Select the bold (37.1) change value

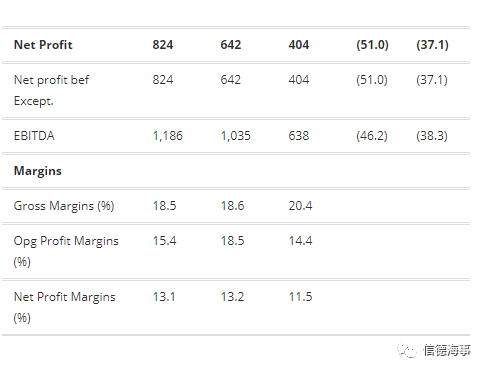coord(432,45)
